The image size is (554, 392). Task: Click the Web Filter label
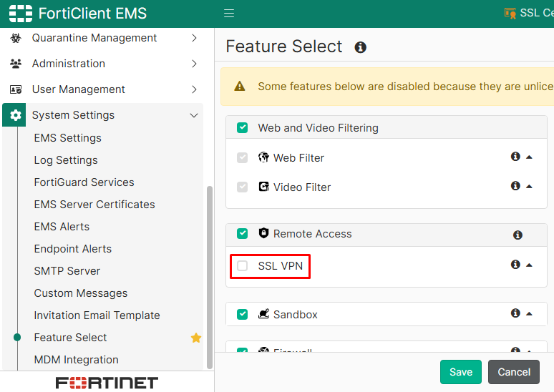click(298, 158)
